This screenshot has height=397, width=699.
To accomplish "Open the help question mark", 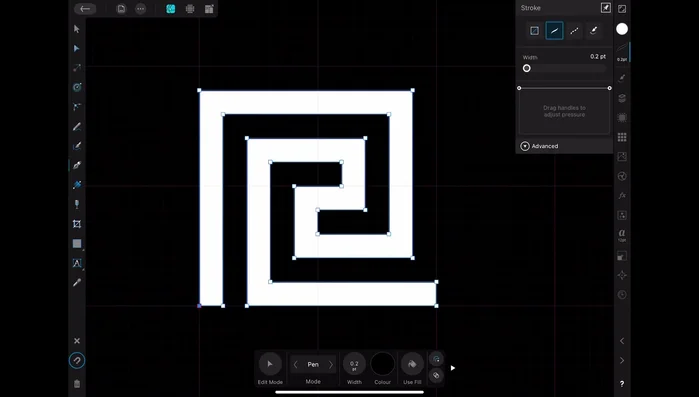I will coord(622,384).
